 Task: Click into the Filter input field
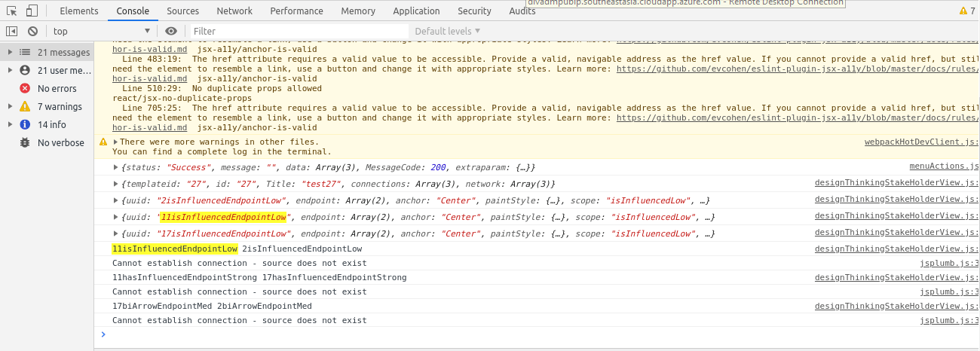click(x=298, y=31)
